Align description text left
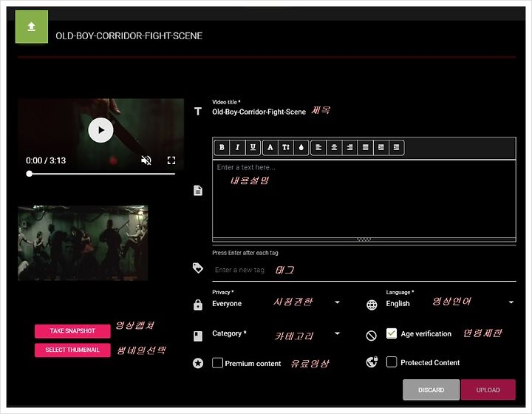This screenshot has width=532, height=414. point(318,147)
